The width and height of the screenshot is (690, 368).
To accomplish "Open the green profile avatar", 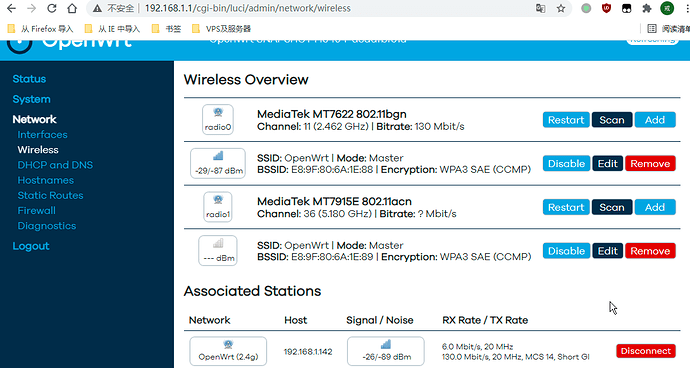I will click(x=667, y=8).
